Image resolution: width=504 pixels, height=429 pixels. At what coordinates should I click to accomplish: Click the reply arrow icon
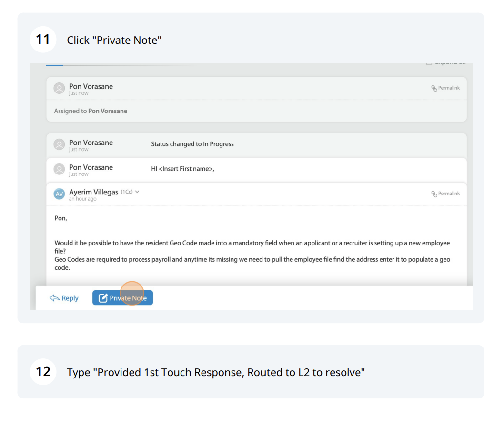(54, 298)
